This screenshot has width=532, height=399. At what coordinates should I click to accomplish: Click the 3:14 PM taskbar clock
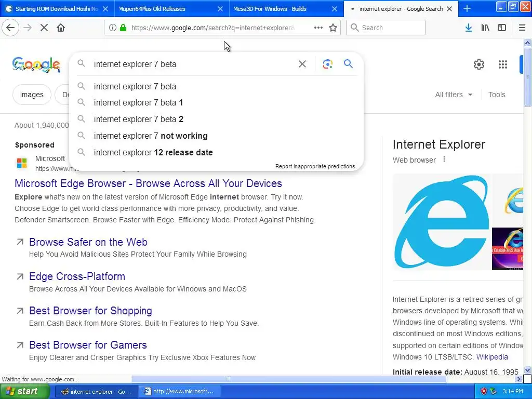[x=513, y=391]
